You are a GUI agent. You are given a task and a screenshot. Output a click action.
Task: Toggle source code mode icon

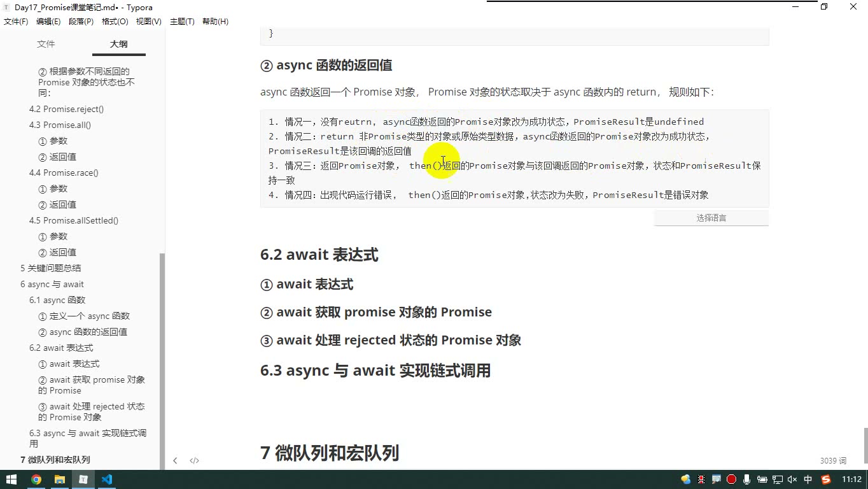[194, 460]
